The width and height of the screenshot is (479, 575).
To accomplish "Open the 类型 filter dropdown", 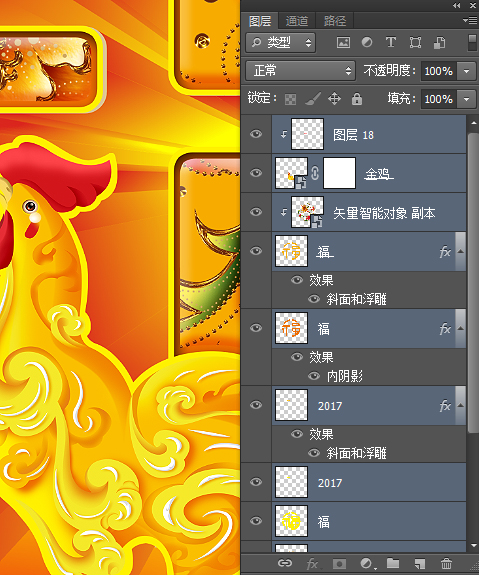I will (281, 43).
